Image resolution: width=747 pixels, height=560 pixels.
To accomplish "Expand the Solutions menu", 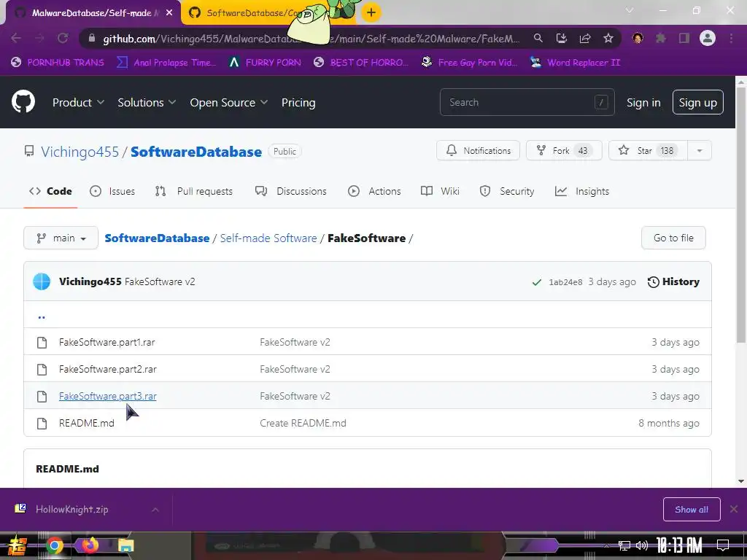I will (x=147, y=102).
